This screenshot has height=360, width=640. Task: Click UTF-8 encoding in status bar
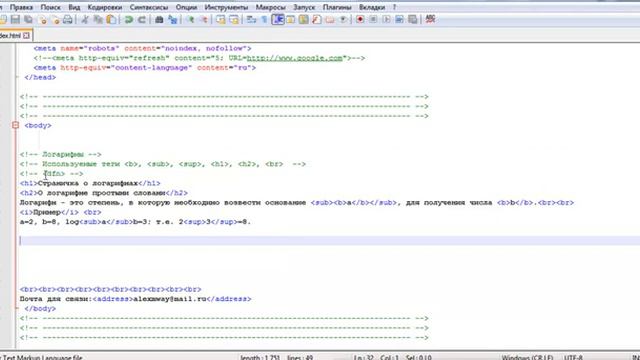click(574, 357)
